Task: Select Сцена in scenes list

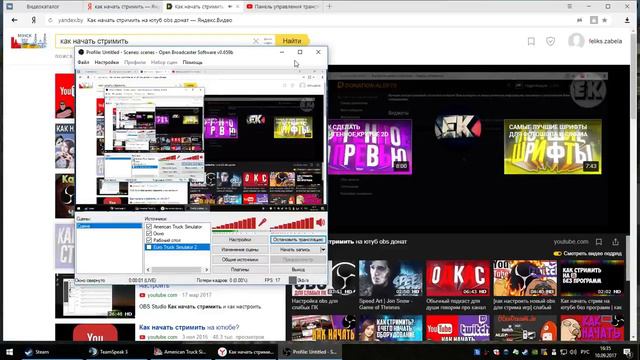Action: click(109, 226)
